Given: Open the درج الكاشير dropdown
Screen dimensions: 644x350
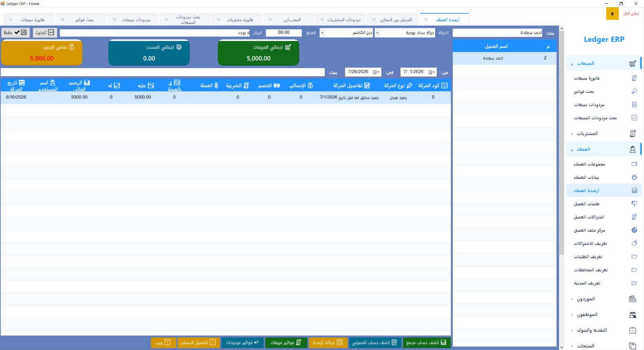Looking at the screenshot, I should click(322, 33).
